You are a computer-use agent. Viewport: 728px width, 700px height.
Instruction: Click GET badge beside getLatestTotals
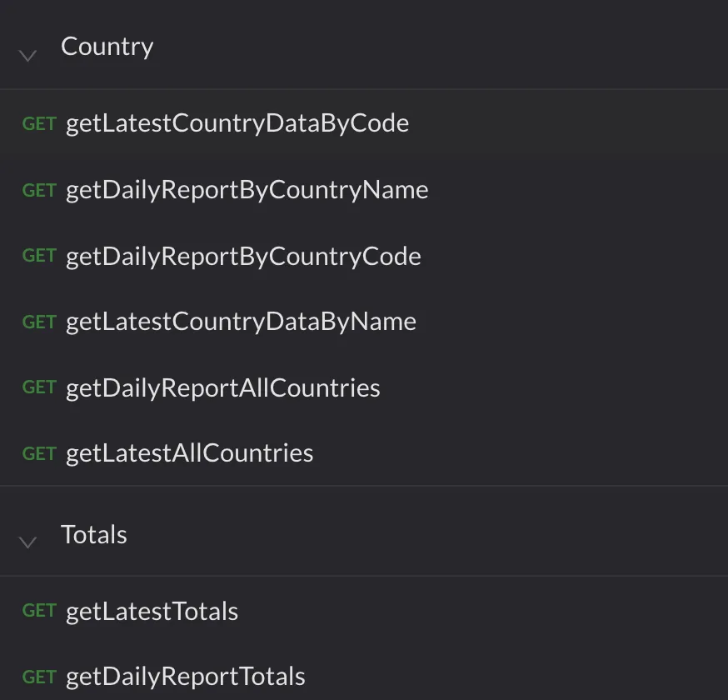39,611
